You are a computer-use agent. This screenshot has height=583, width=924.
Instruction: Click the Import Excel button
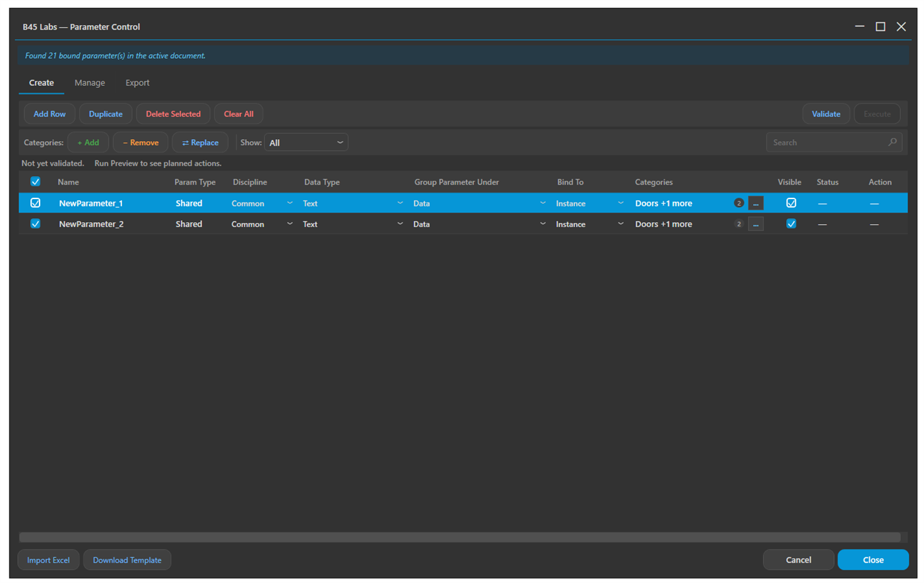pyautogui.click(x=48, y=560)
